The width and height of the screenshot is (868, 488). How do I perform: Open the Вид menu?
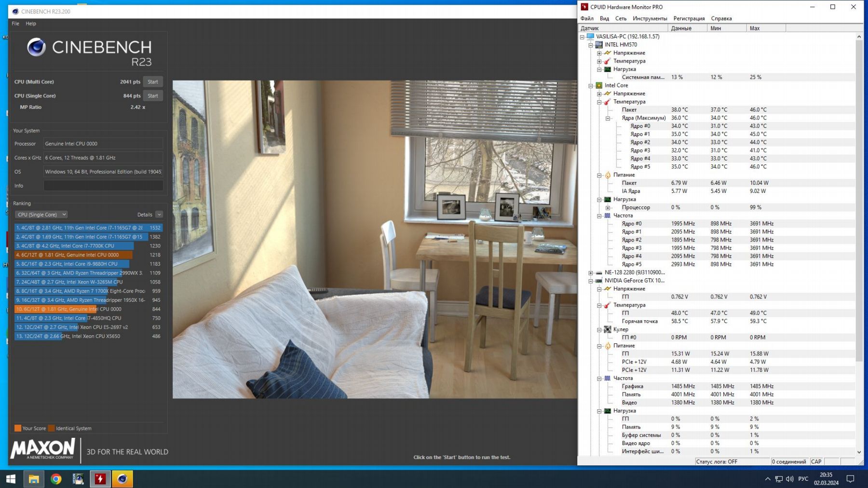[x=604, y=18]
